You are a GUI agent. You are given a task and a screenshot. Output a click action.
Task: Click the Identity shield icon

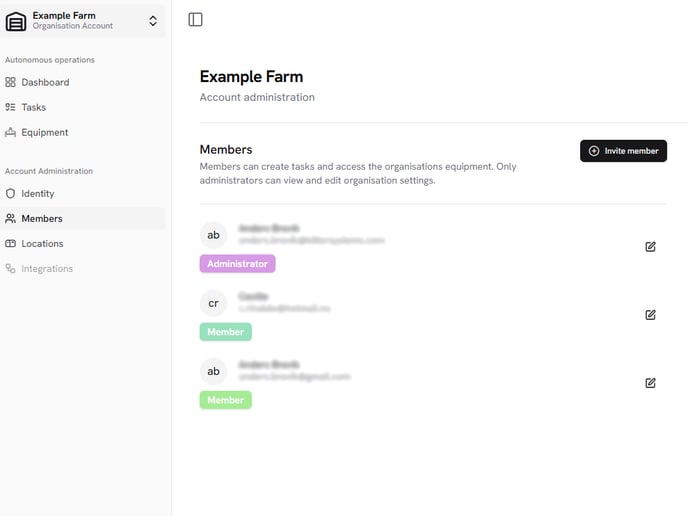[x=11, y=193]
